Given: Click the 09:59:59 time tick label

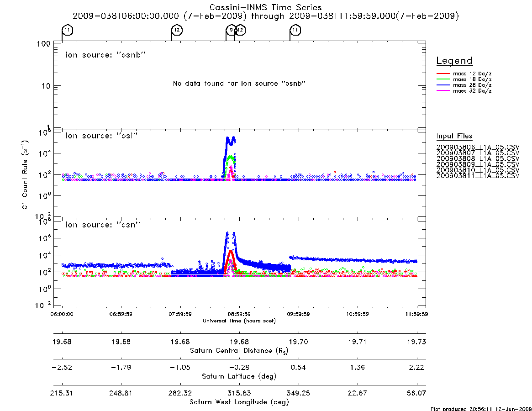Looking at the screenshot, I should pyautogui.click(x=298, y=314).
